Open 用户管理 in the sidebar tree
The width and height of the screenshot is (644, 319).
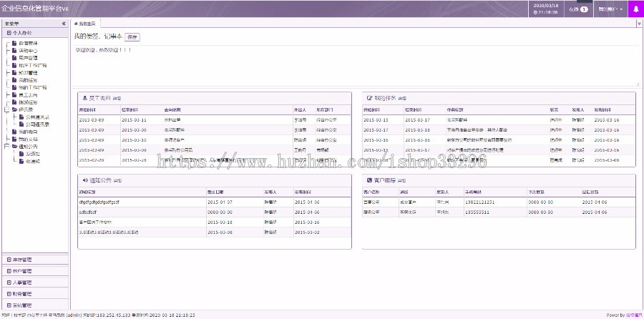click(29, 58)
